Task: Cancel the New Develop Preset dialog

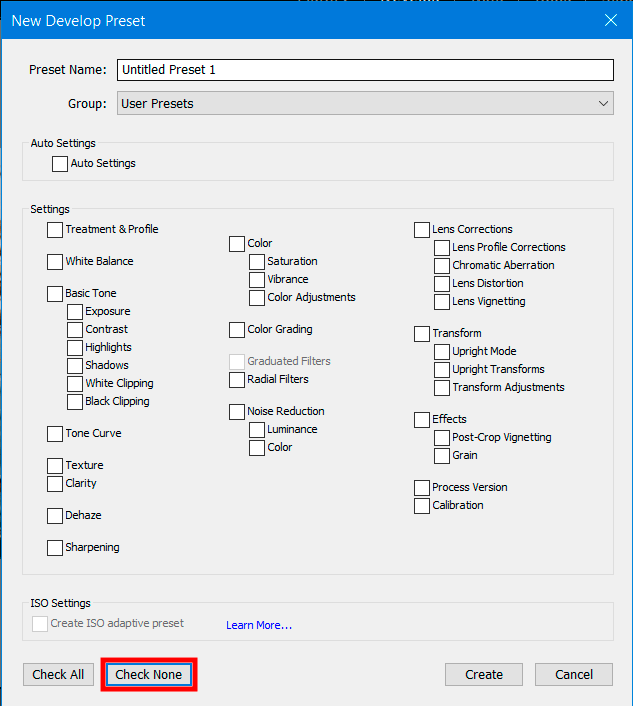Action: (574, 675)
